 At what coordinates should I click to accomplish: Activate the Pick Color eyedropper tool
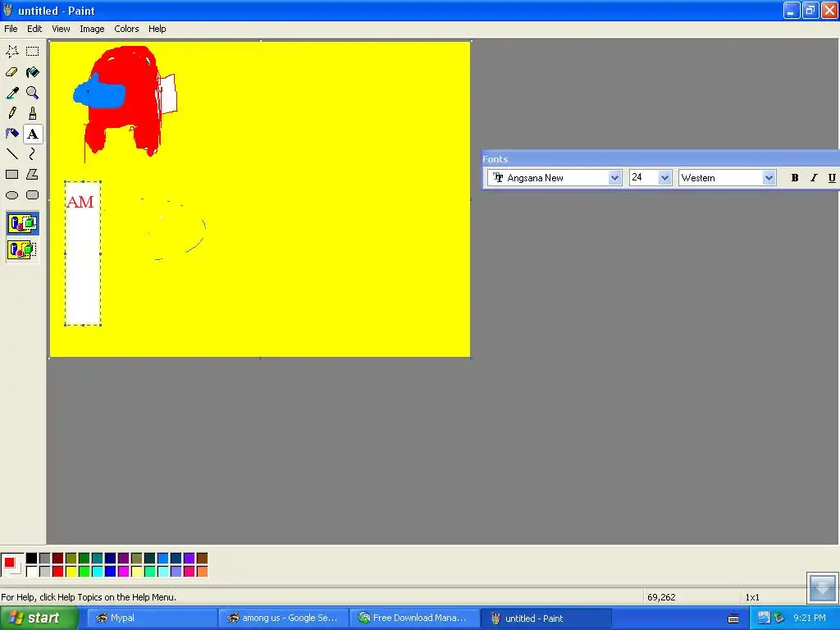point(11,93)
